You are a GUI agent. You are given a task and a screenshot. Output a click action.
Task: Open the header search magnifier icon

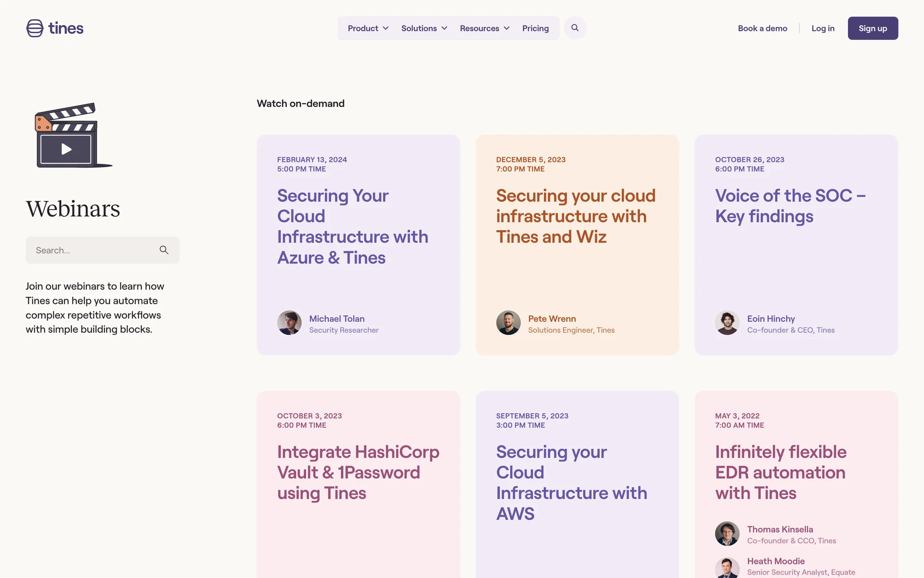pos(575,28)
